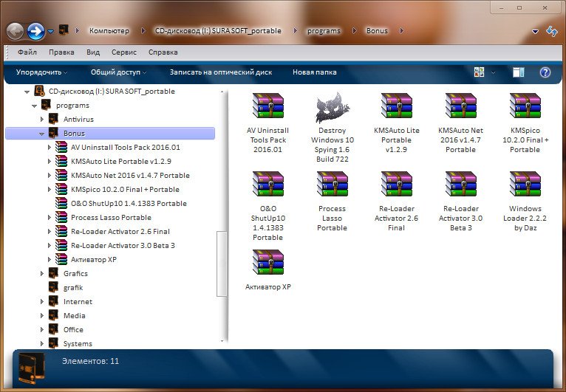Select KMSAuto Net 2016 v1.4.7 Portable tree row
This screenshot has height=392, width=566.
[x=130, y=175]
